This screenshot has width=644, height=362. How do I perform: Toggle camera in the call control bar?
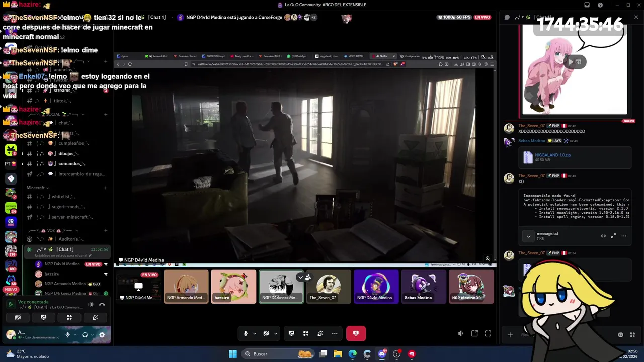coord(266,333)
